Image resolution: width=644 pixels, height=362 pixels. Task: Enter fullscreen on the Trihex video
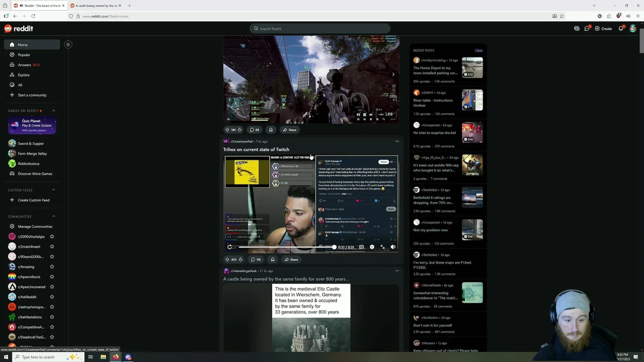coord(382,247)
